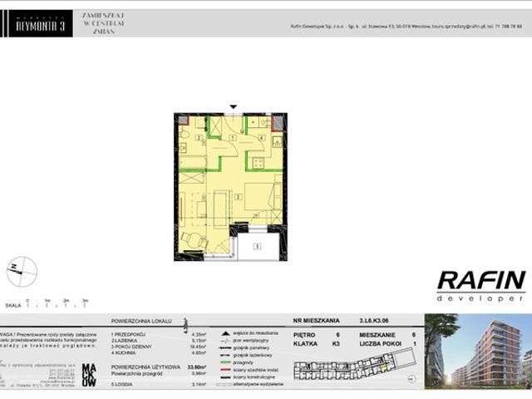Click room number 5 loggia label on plan
This screenshot has width=532, height=399.
pyautogui.click(x=257, y=246)
